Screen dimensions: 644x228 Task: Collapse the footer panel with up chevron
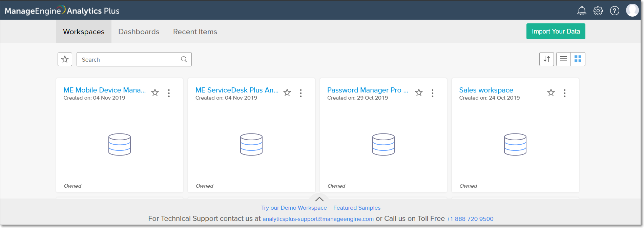pos(319,199)
